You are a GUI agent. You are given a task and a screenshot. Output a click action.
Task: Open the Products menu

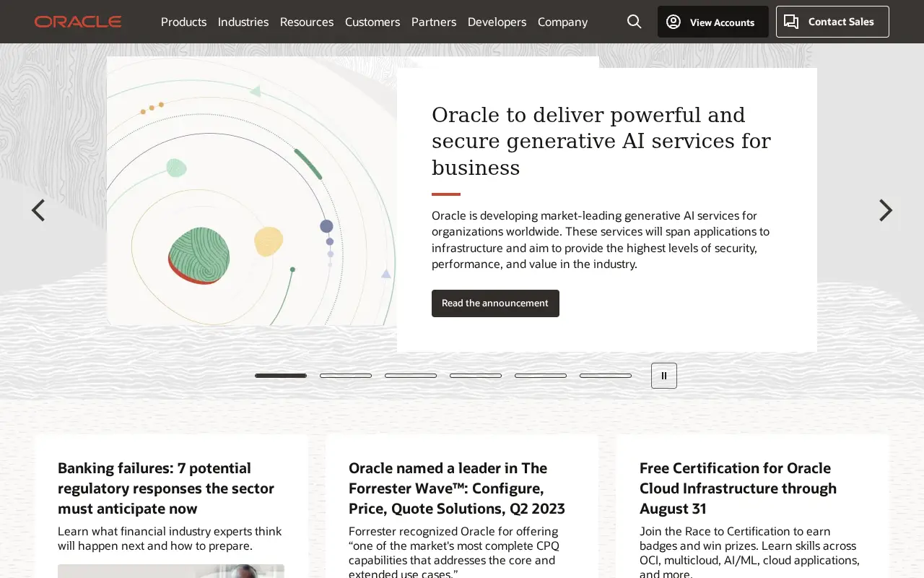pyautogui.click(x=183, y=22)
